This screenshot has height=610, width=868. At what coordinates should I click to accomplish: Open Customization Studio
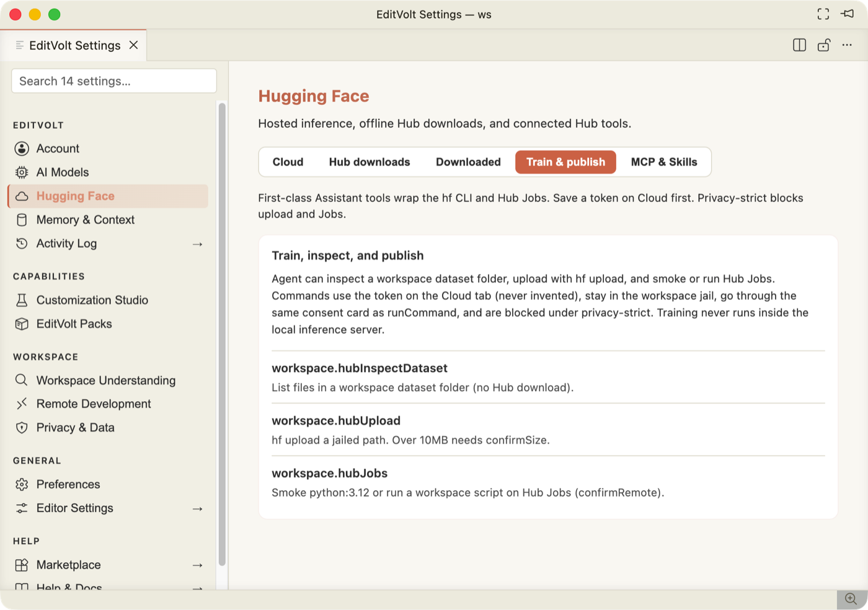point(108,300)
